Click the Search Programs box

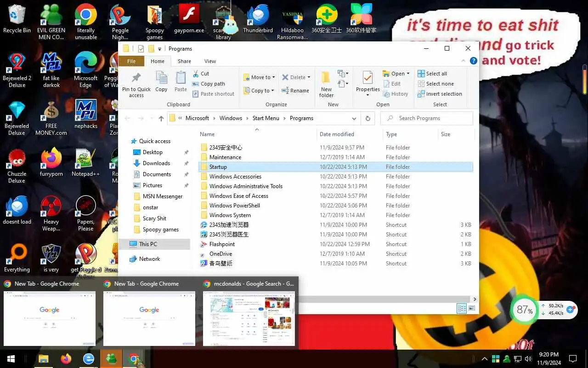(427, 118)
